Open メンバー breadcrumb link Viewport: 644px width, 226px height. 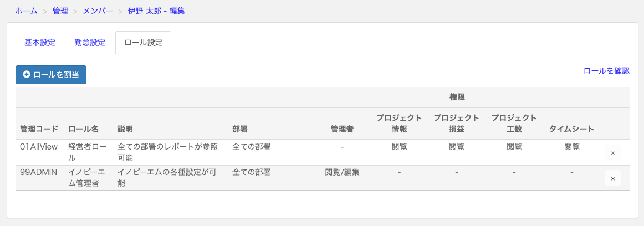point(98,11)
